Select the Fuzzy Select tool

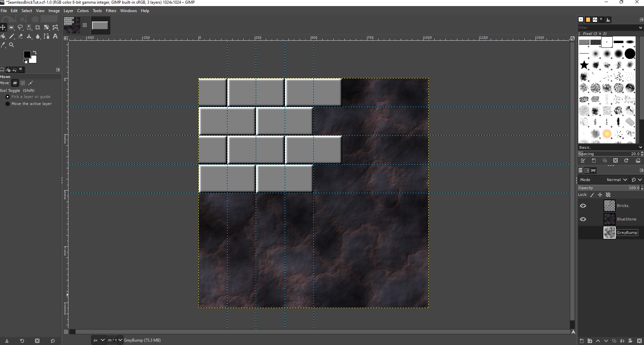[x=30, y=28]
